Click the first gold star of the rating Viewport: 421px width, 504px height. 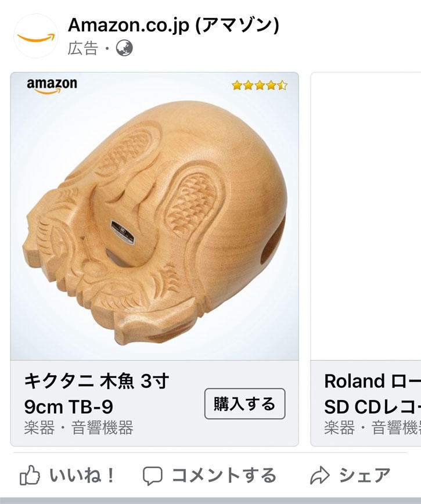tap(237, 85)
